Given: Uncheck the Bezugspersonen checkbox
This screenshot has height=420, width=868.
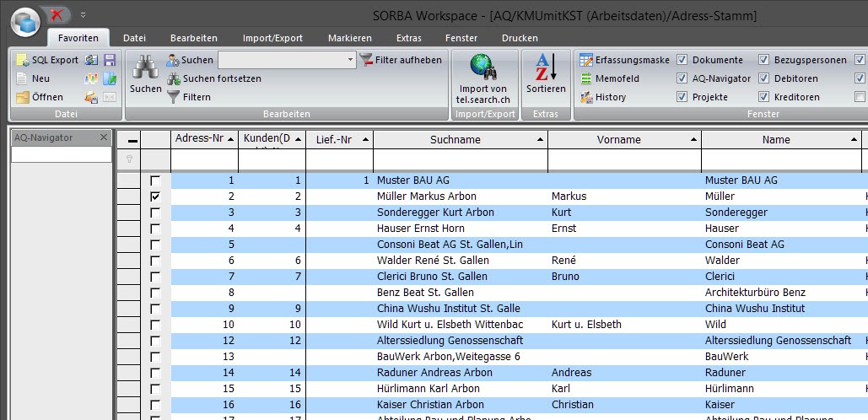Looking at the screenshot, I should [764, 60].
